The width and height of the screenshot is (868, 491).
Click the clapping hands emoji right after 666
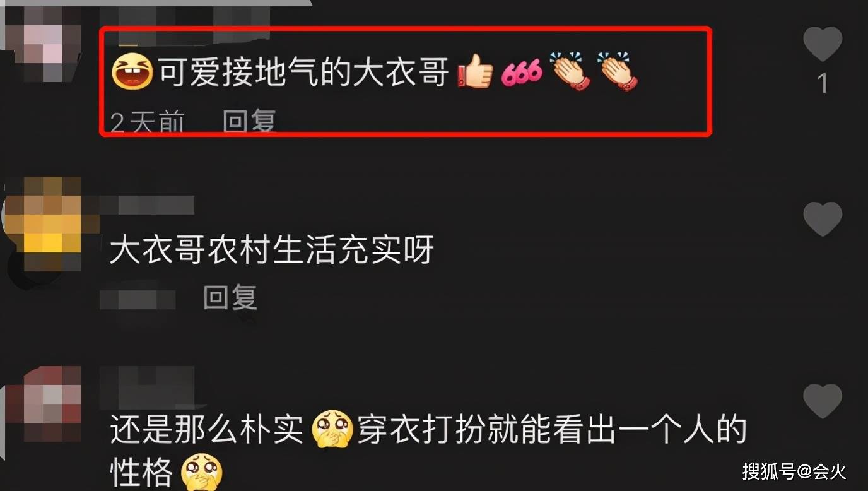point(570,71)
